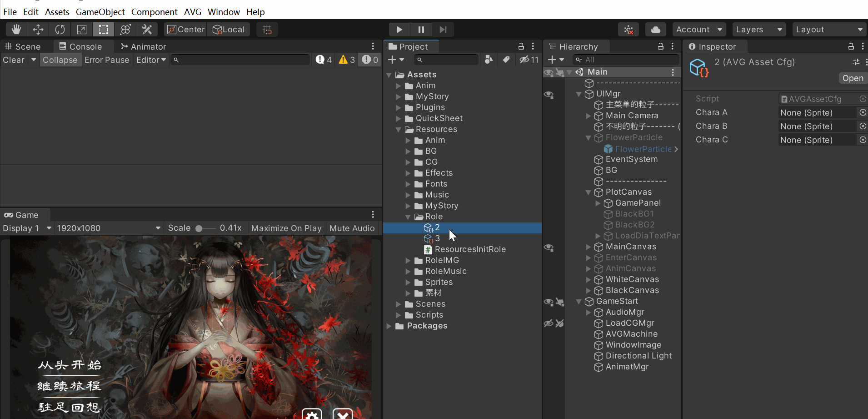The width and height of the screenshot is (868, 419).
Task: Search by type in Project
Action: [x=489, y=60]
